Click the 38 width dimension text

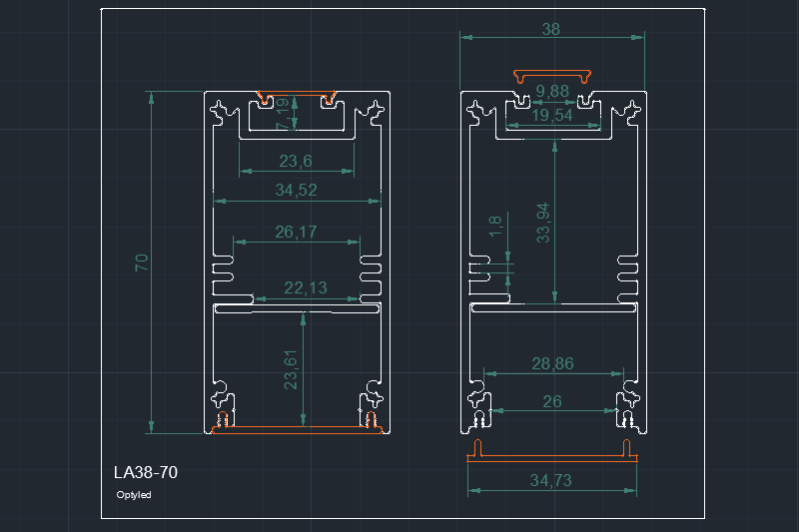click(550, 30)
